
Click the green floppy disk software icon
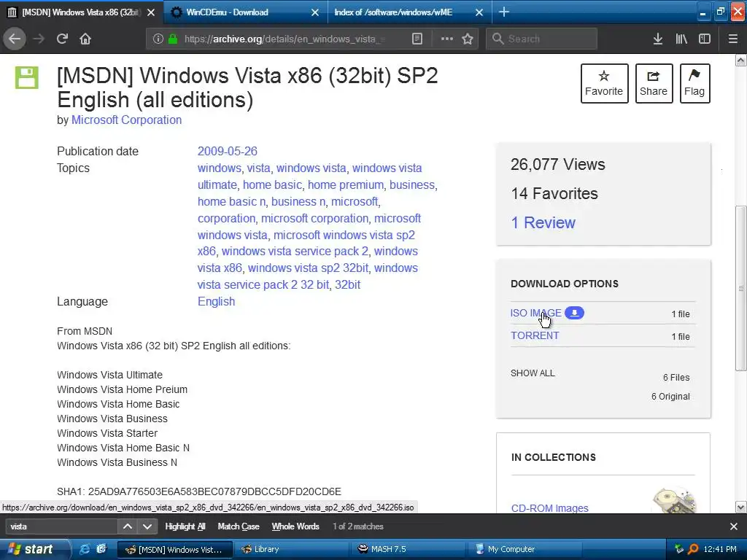point(27,77)
